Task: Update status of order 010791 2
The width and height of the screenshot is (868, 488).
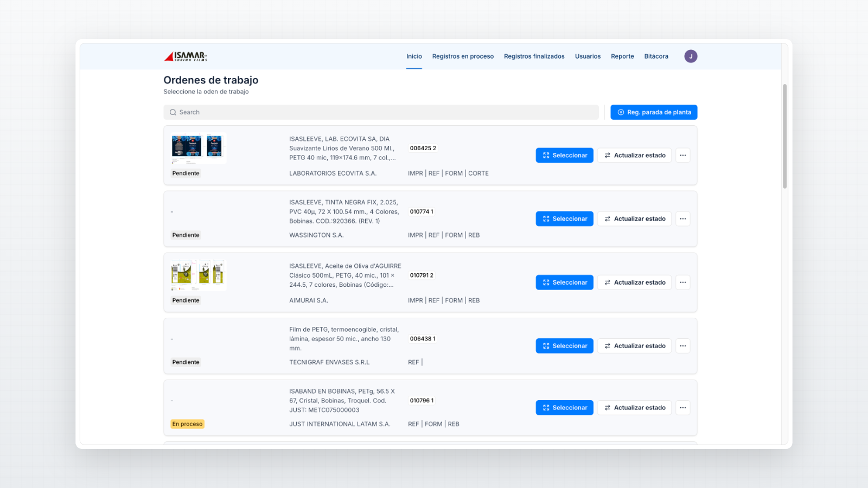Action: [x=635, y=282]
